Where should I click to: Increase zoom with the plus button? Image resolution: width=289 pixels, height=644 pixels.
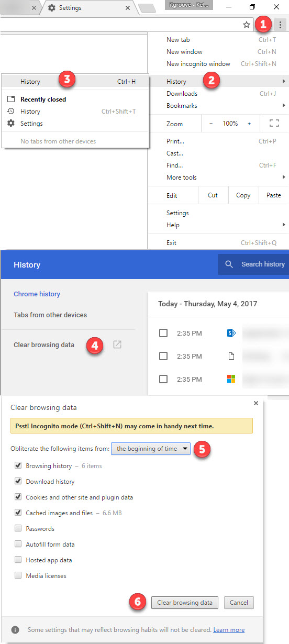(249, 124)
